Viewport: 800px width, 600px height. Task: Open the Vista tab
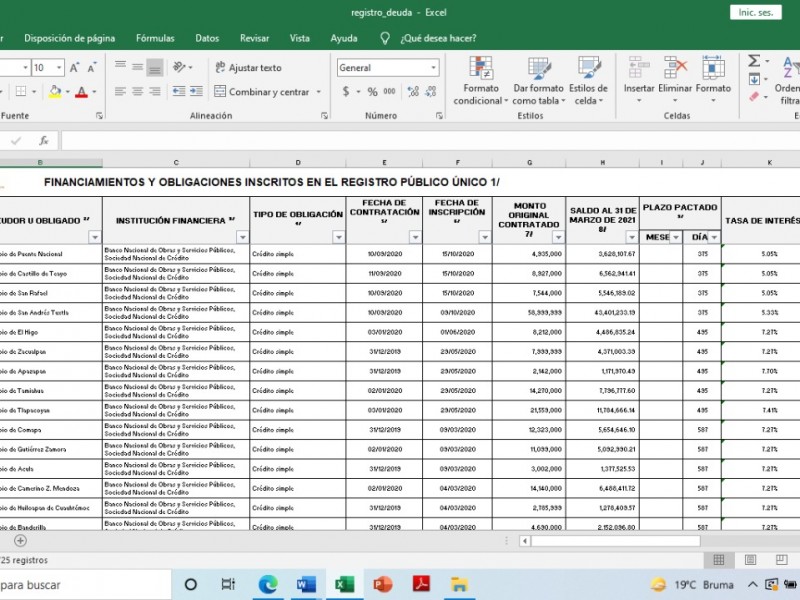pyautogui.click(x=299, y=38)
